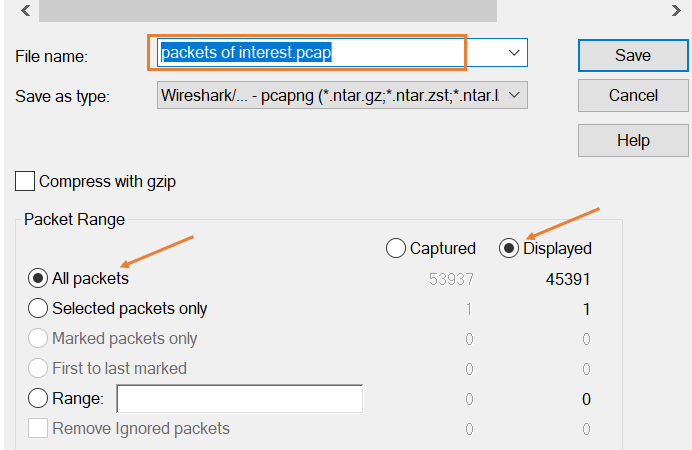Click the Save as type dropdown chevron
This screenshot has width=692, height=450.
click(514, 95)
